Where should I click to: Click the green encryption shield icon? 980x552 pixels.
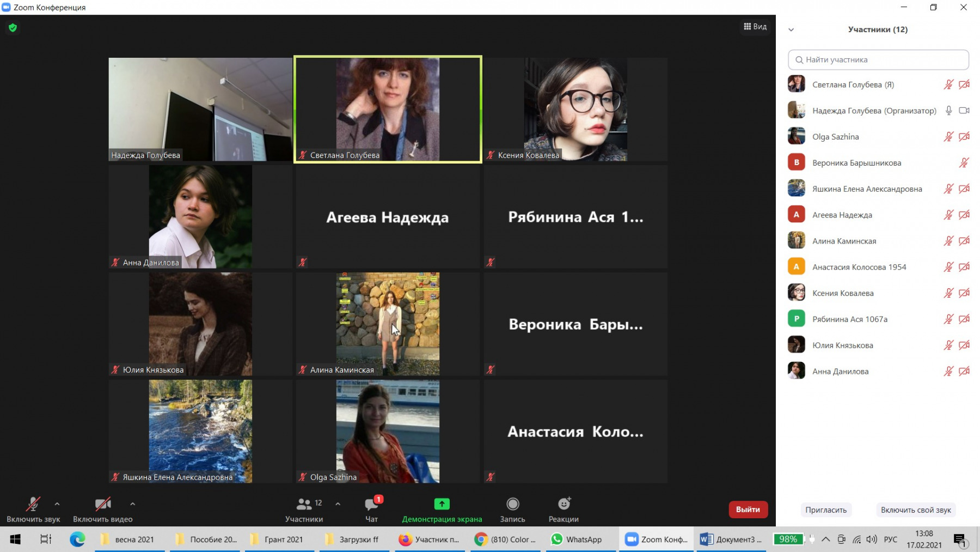(x=13, y=28)
